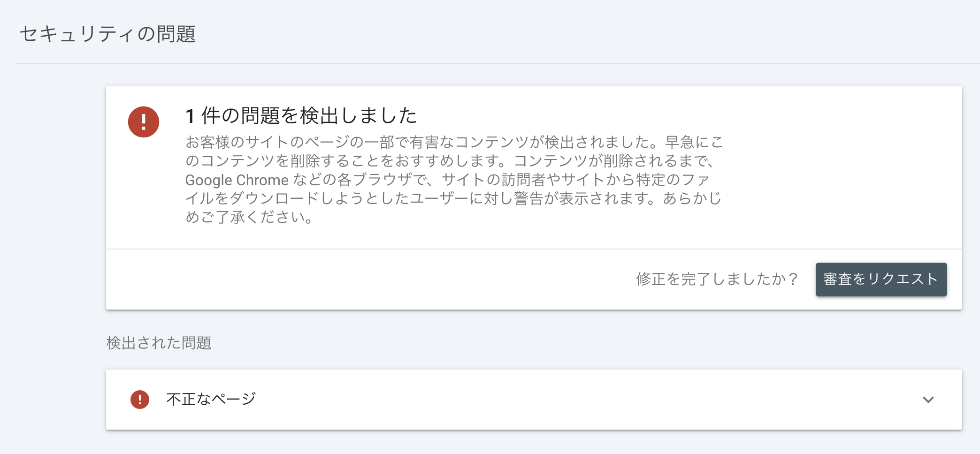This screenshot has width=980, height=454.
Task: Click the セキュリティの問題 page heading
Action: 109,33
